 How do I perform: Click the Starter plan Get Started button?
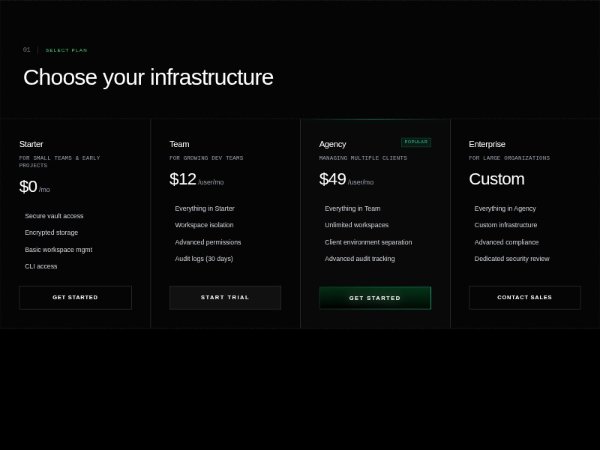pos(75,297)
